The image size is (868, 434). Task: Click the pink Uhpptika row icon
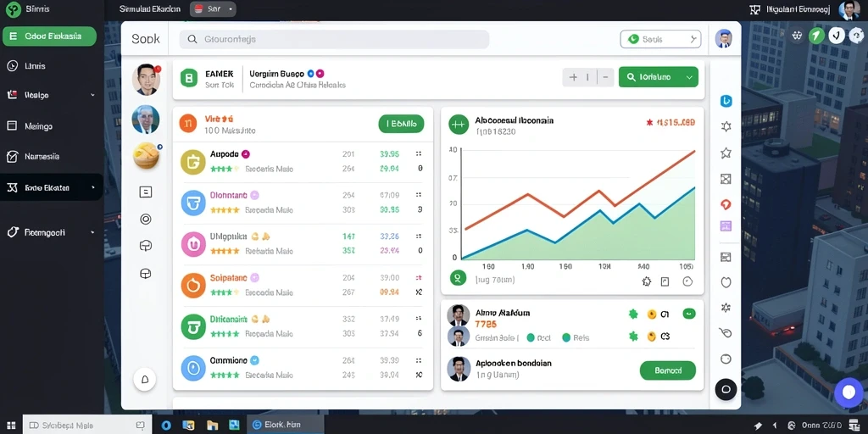pyautogui.click(x=193, y=244)
